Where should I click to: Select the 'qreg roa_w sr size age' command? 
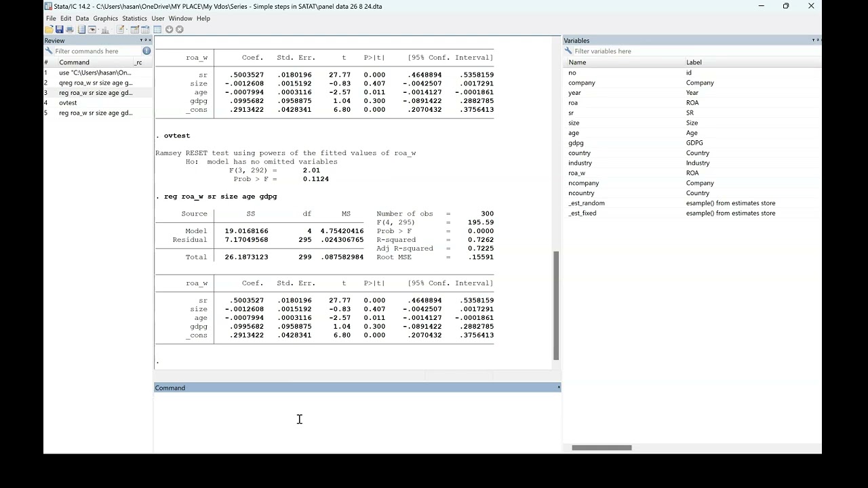(98, 83)
